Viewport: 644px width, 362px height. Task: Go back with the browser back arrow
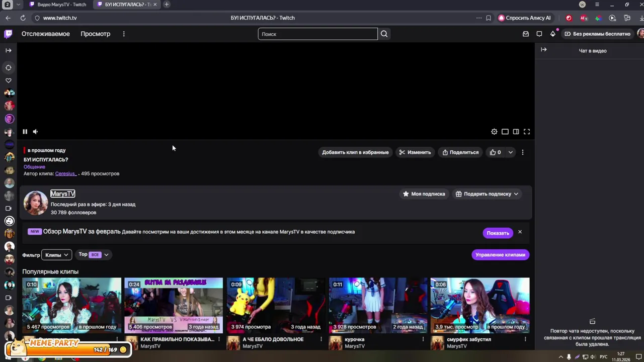tap(8, 18)
